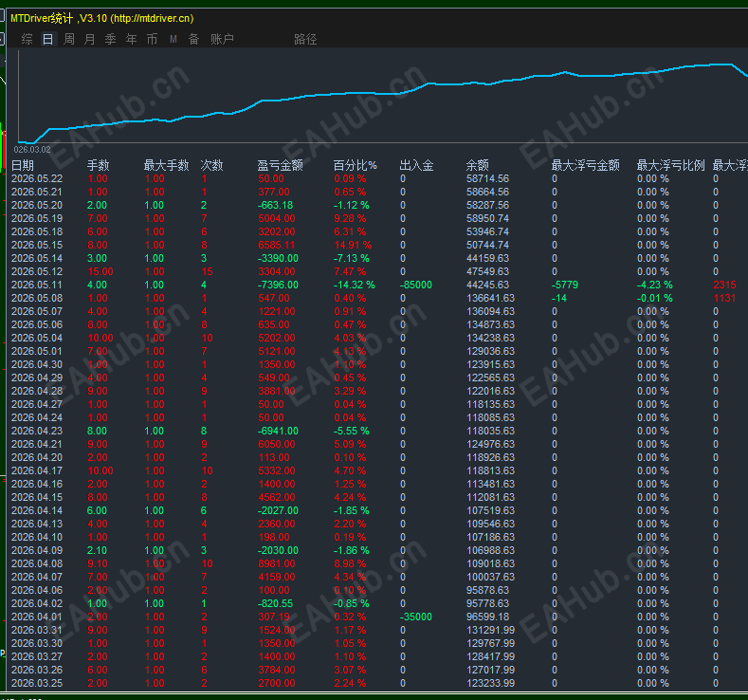The image size is (748, 700).
Task: Click the 盈亏金额 column header
Action: click(x=281, y=166)
